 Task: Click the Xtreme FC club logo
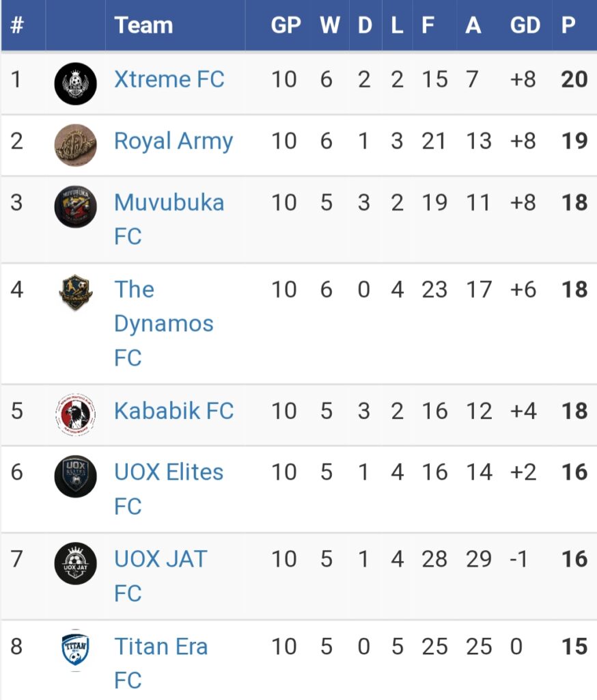[x=75, y=84]
